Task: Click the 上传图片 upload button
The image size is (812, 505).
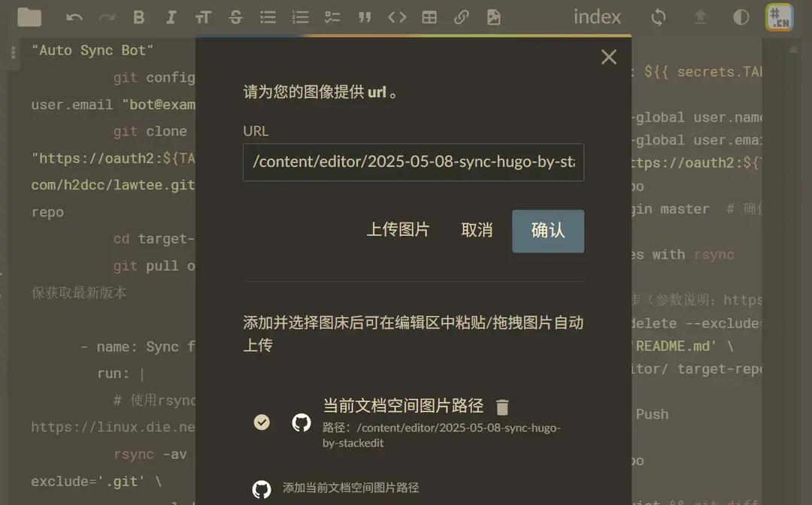Action: [x=398, y=231]
